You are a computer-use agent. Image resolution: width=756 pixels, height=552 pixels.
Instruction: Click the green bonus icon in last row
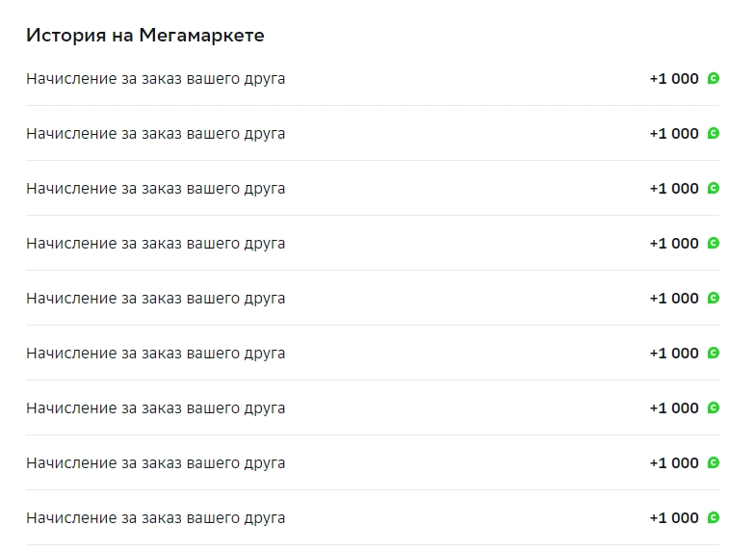(x=713, y=517)
